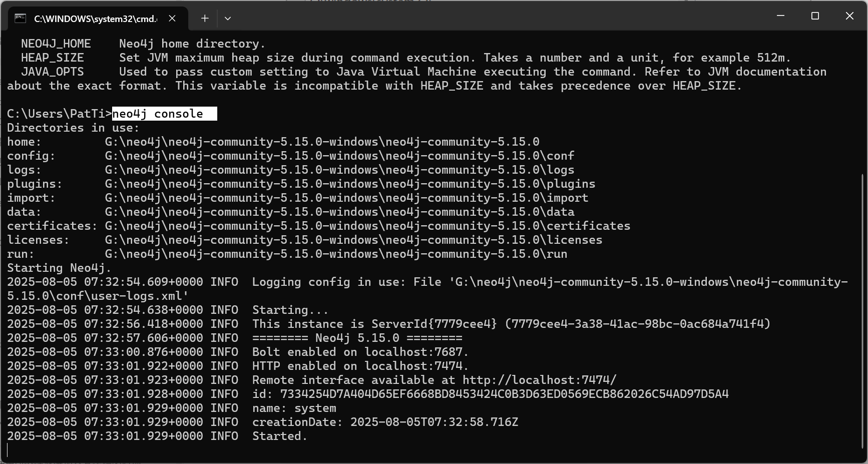
Task: Close the cmd.exe tab
Action: coord(172,19)
